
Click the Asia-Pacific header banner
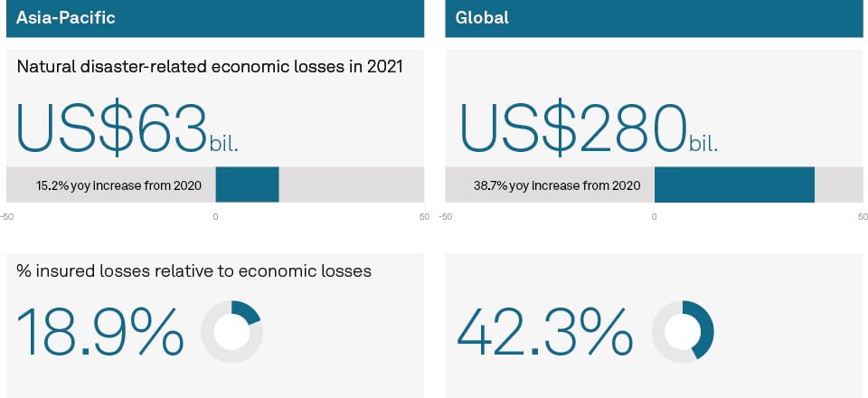[x=215, y=18]
